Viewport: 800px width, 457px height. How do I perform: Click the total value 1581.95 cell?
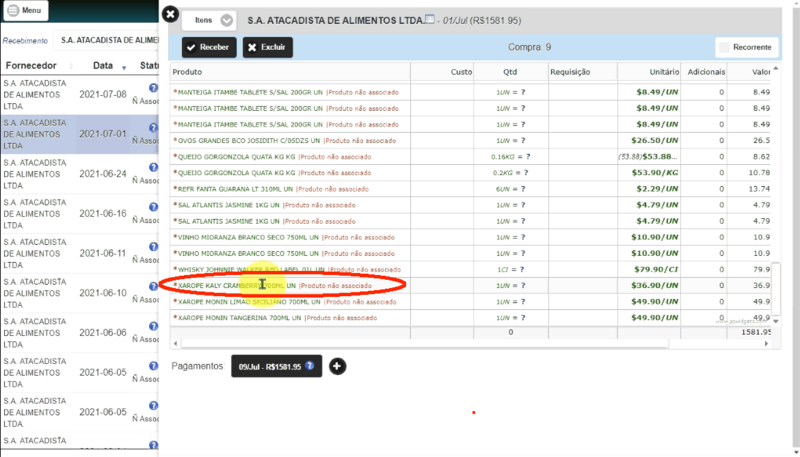tap(756, 332)
